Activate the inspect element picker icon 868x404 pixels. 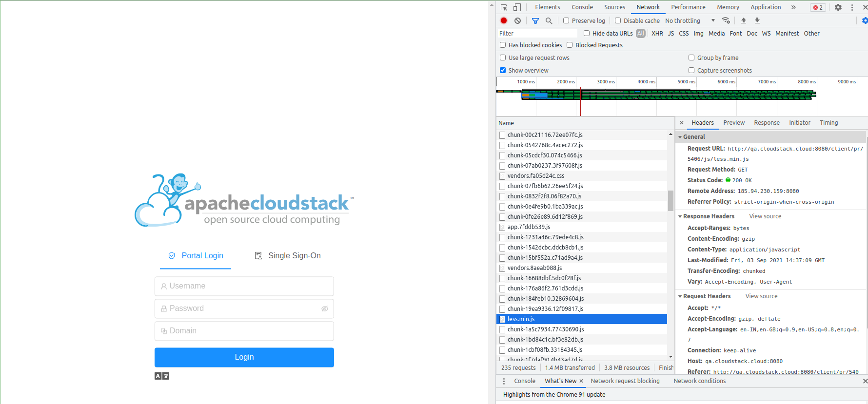504,7
